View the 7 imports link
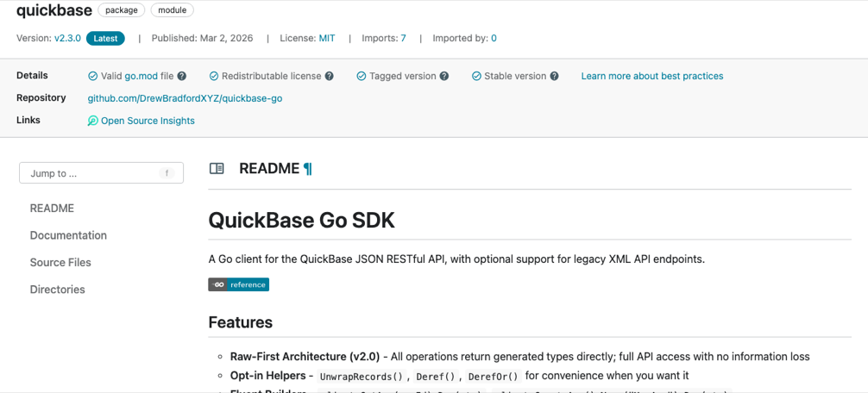868x393 pixels. (x=403, y=38)
